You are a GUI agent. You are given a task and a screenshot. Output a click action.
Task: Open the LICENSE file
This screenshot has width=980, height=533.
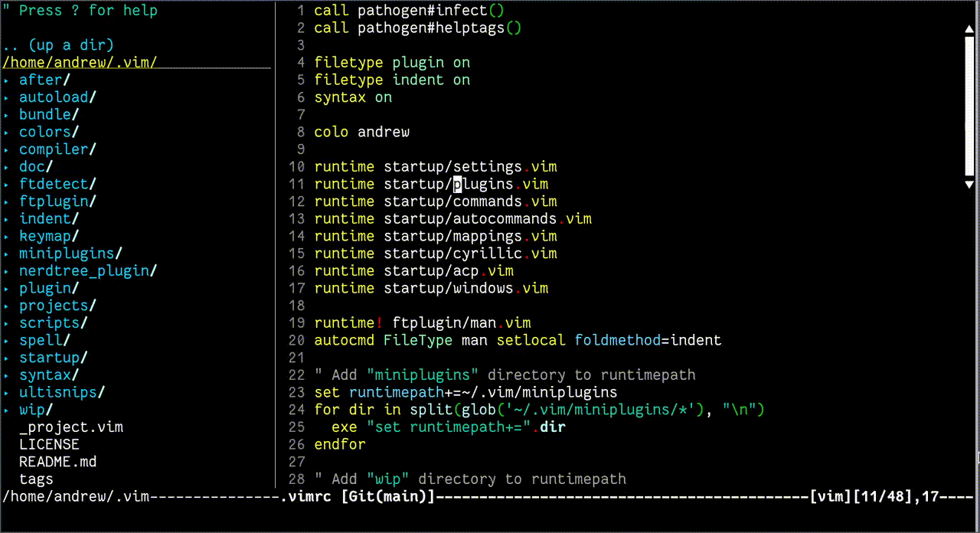pos(49,444)
